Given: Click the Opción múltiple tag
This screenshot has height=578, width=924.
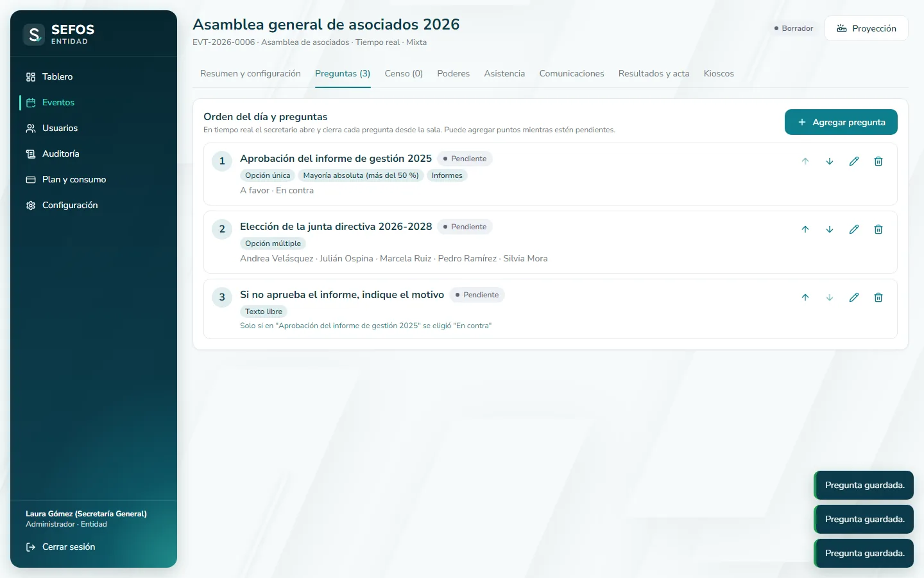Looking at the screenshot, I should point(273,243).
